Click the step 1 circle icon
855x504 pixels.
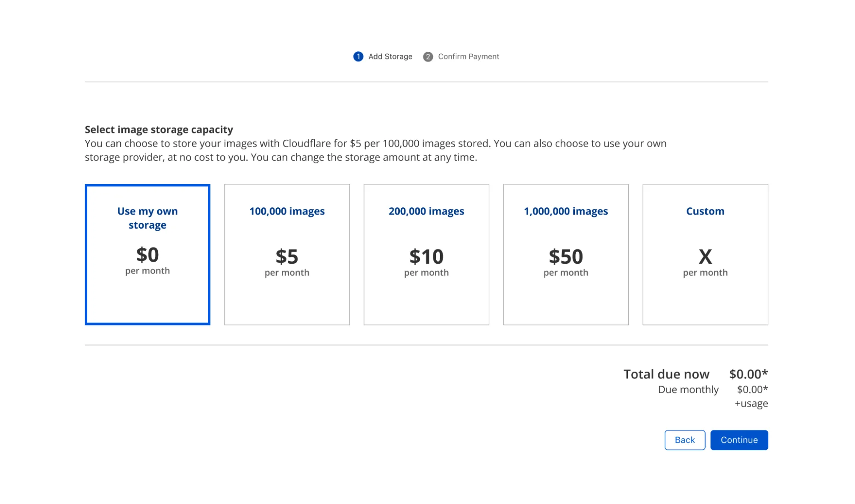point(358,56)
